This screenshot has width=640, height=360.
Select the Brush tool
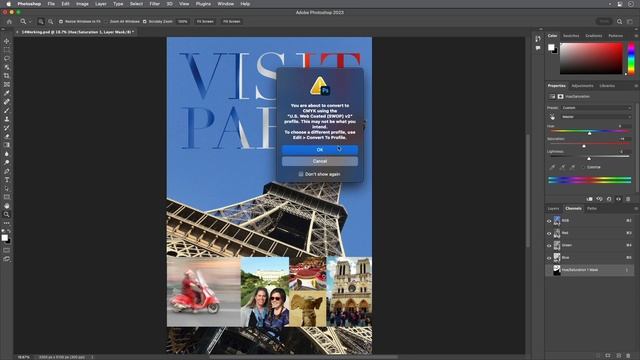[7, 110]
